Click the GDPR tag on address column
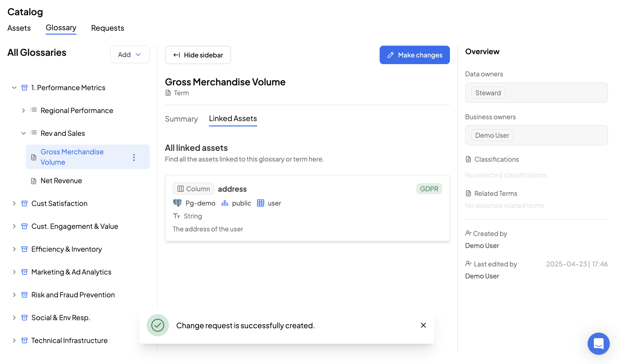 tap(429, 189)
